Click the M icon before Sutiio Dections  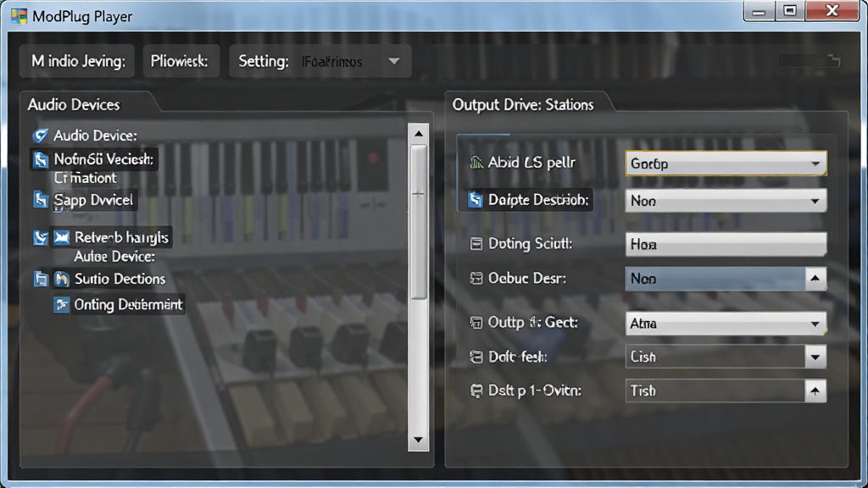click(61, 279)
